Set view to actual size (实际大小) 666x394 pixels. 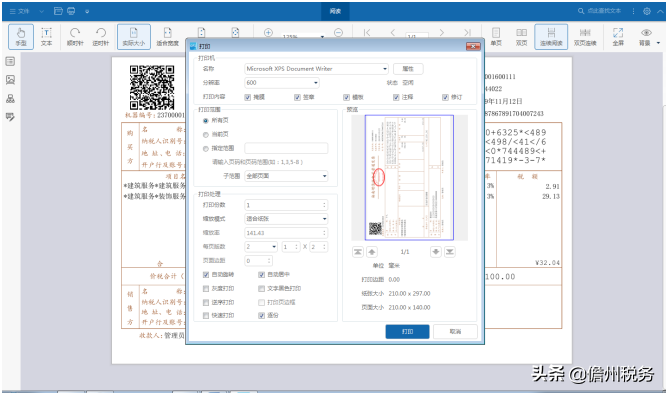(x=134, y=37)
